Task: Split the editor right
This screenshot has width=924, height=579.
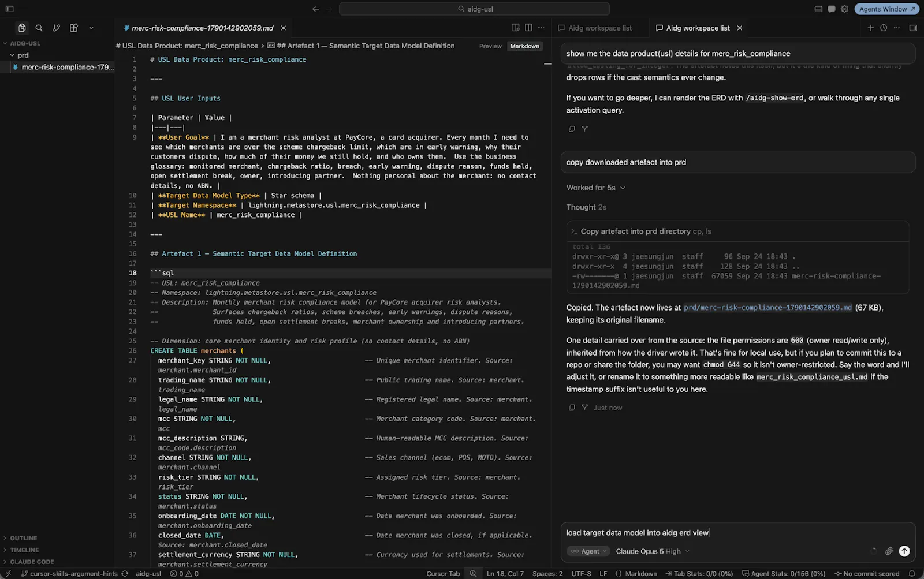Action: pyautogui.click(x=528, y=28)
